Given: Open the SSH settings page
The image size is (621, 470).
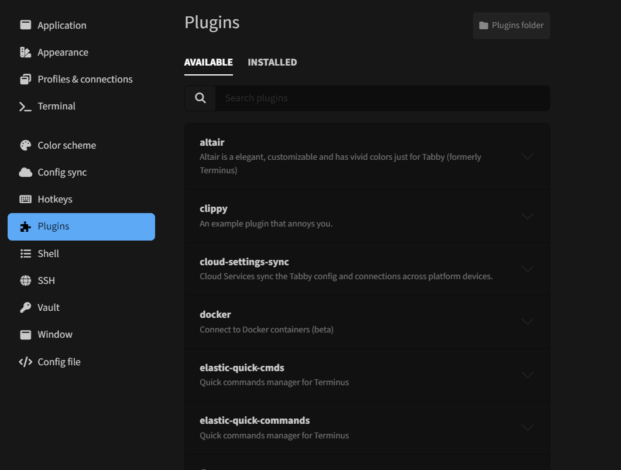Looking at the screenshot, I should pyautogui.click(x=46, y=280).
